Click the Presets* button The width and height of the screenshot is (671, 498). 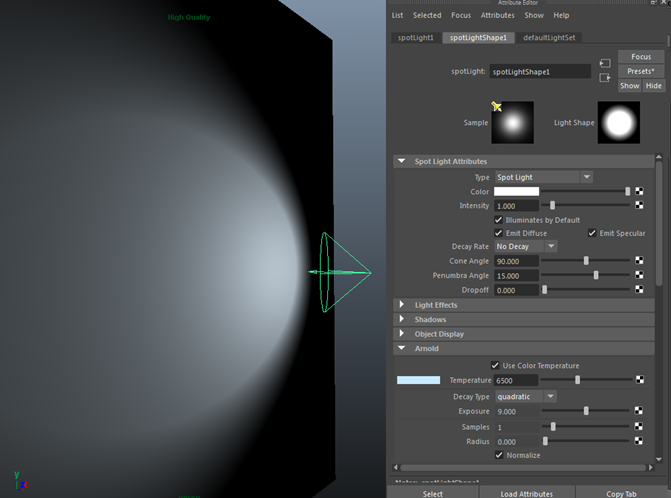click(641, 71)
